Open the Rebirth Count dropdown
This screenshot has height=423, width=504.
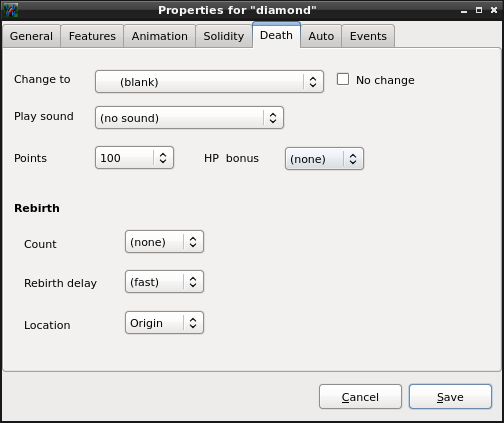164,242
